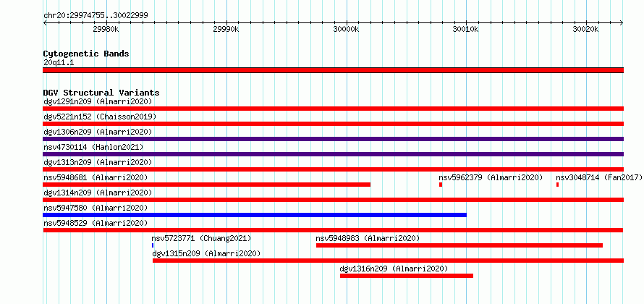The width and height of the screenshot is (644, 304).
Task: Select the nsv5948983 red variant bar
Action: [459, 245]
